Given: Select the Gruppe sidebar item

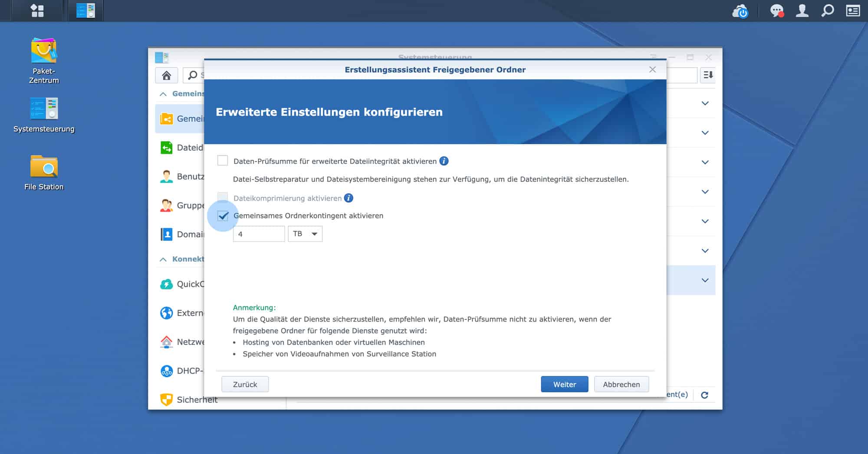Looking at the screenshot, I should pyautogui.click(x=180, y=205).
